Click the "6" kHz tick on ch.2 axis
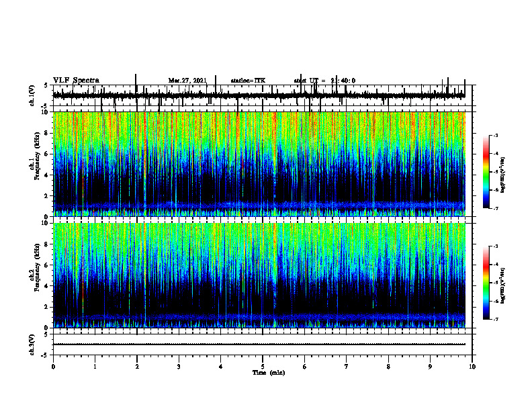532x411 pixels. click(x=47, y=265)
